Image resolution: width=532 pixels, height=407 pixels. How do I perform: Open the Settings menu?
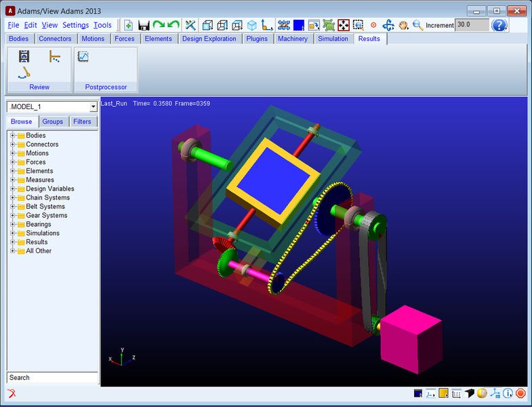pos(75,25)
